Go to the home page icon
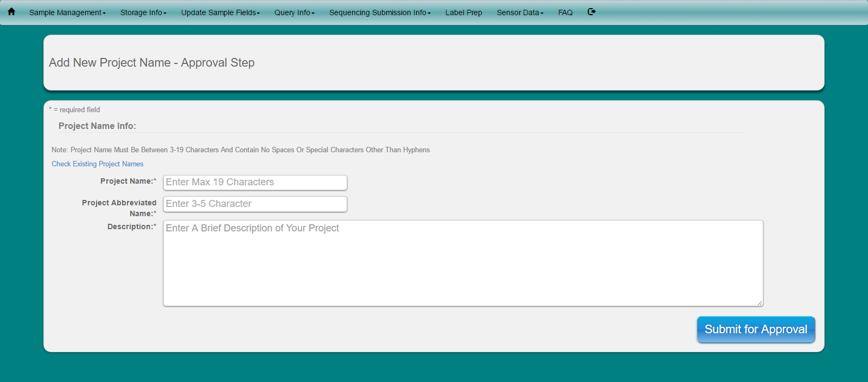The width and height of the screenshot is (868, 382). [x=11, y=11]
